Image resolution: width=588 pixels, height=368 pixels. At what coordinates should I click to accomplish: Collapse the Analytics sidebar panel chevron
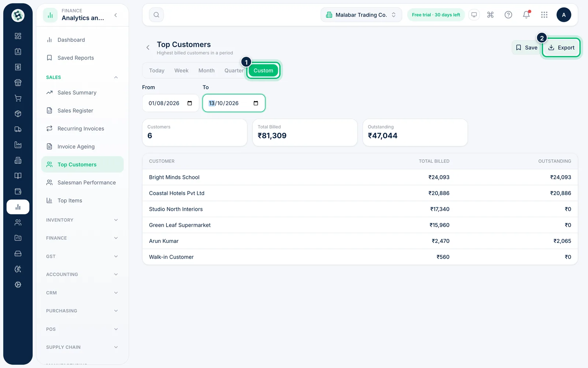(116, 15)
